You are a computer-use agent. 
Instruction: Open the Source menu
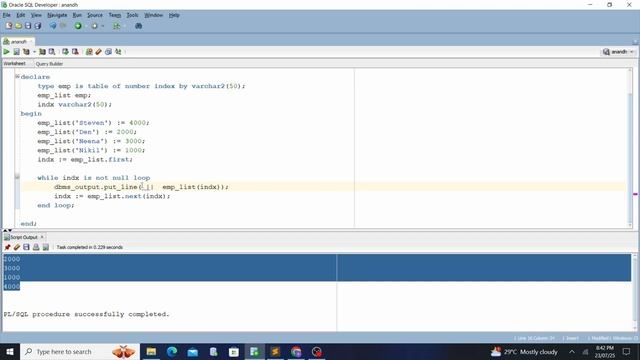tap(95, 15)
